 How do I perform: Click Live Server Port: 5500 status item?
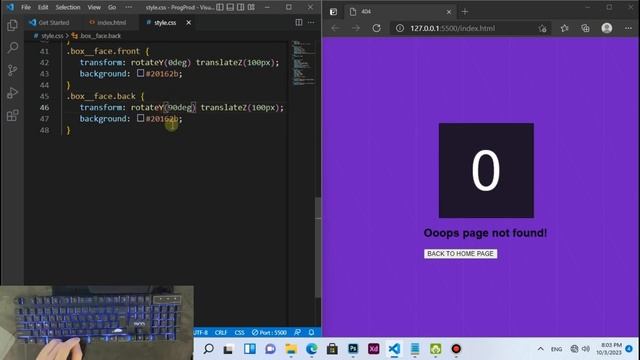269,332
